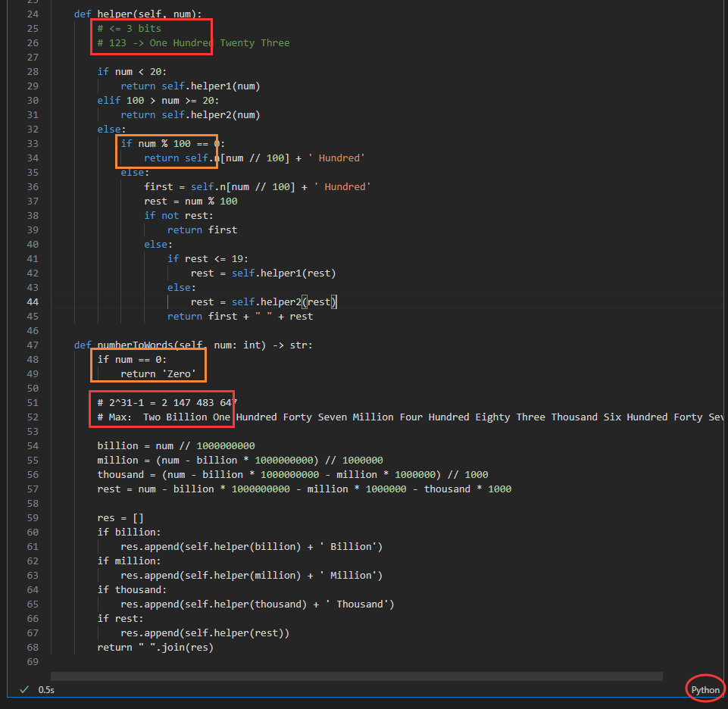Click line number 47 in gutter
Screen dimensions: 728x709
33,345
